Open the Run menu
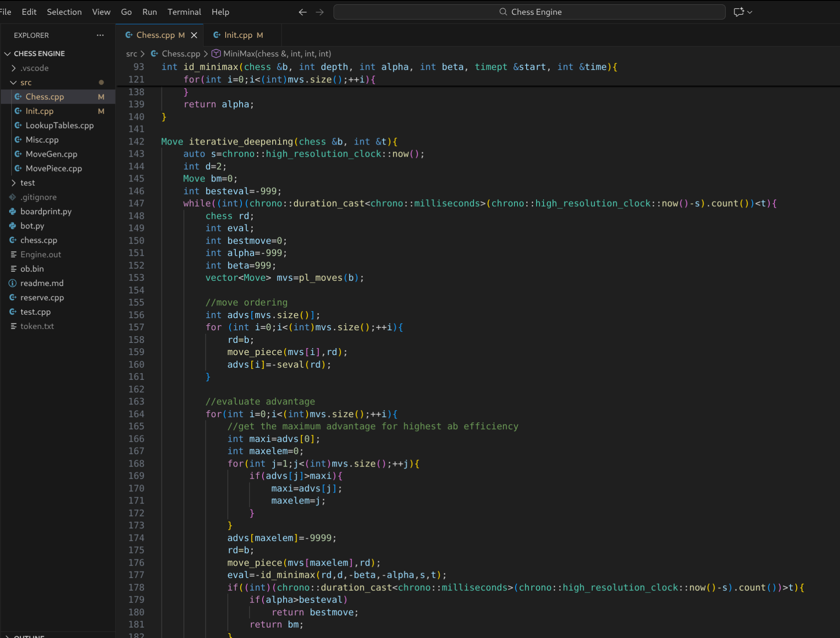Screen dimensions: 840x638 149,12
